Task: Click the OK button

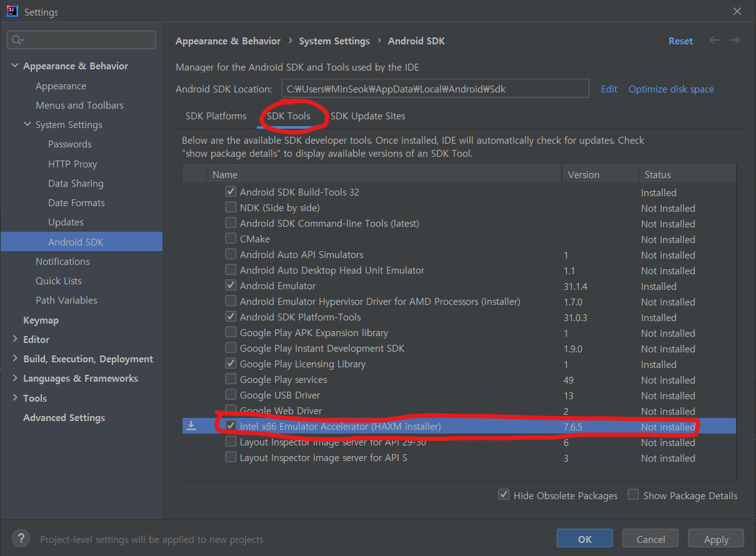Action: click(585, 539)
